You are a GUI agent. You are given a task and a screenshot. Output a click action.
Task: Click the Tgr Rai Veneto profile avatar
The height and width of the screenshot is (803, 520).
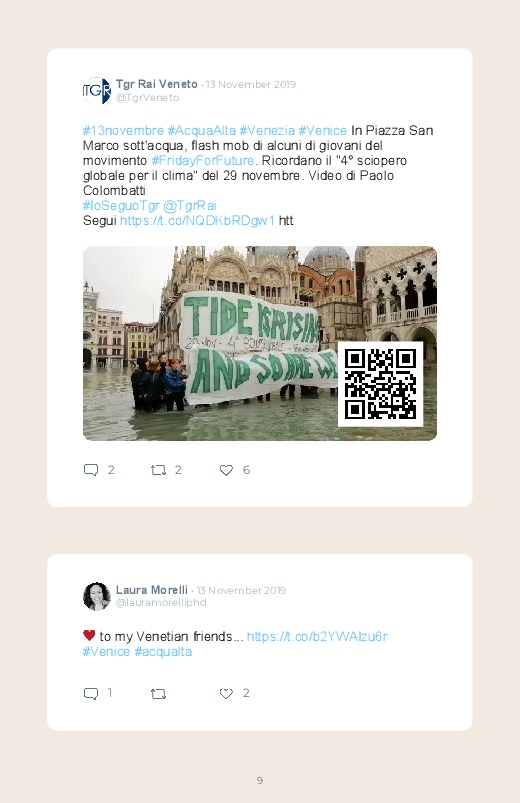[x=97, y=91]
